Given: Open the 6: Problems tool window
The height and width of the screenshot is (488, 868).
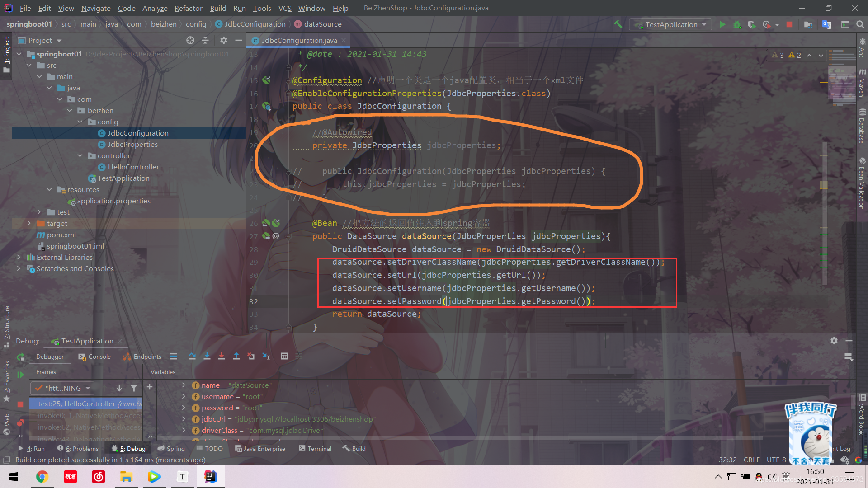Looking at the screenshot, I should tap(78, 449).
